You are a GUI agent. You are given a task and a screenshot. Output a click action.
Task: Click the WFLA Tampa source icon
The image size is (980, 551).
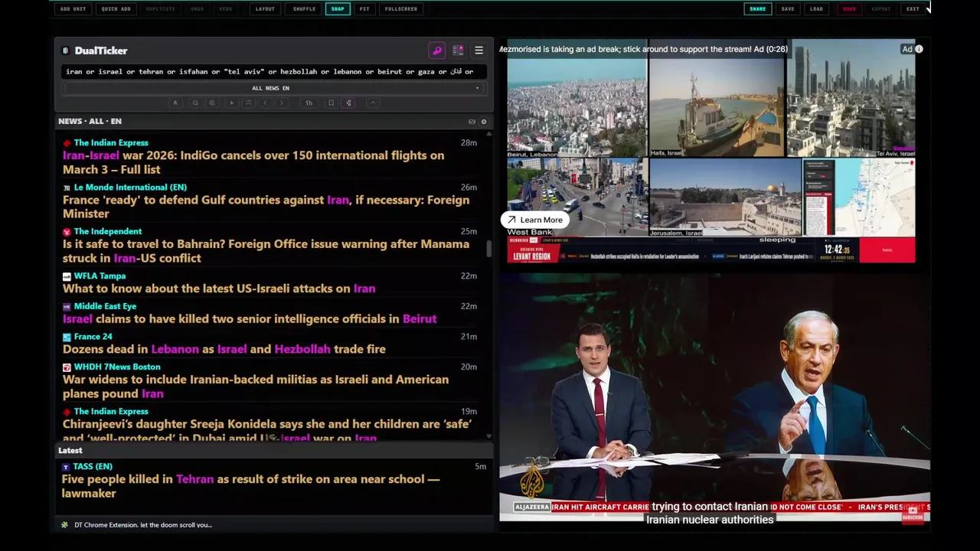coord(67,276)
